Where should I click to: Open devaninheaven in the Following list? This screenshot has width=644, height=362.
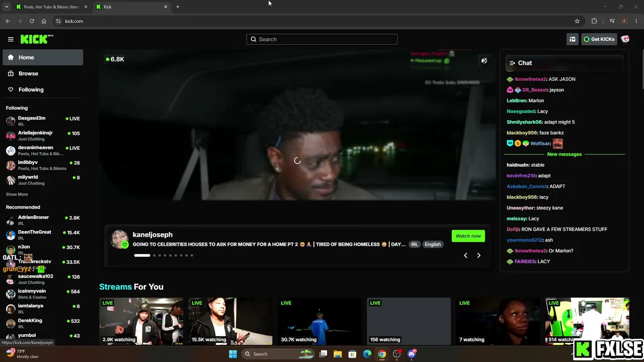pos(43,150)
